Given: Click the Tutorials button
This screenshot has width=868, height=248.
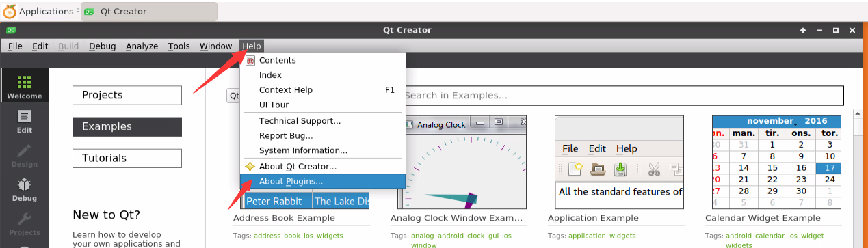Looking at the screenshot, I should pos(127,158).
